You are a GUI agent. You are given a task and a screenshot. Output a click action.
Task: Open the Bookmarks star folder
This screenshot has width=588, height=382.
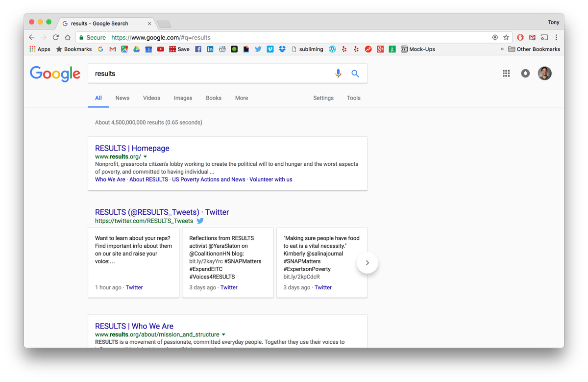73,49
